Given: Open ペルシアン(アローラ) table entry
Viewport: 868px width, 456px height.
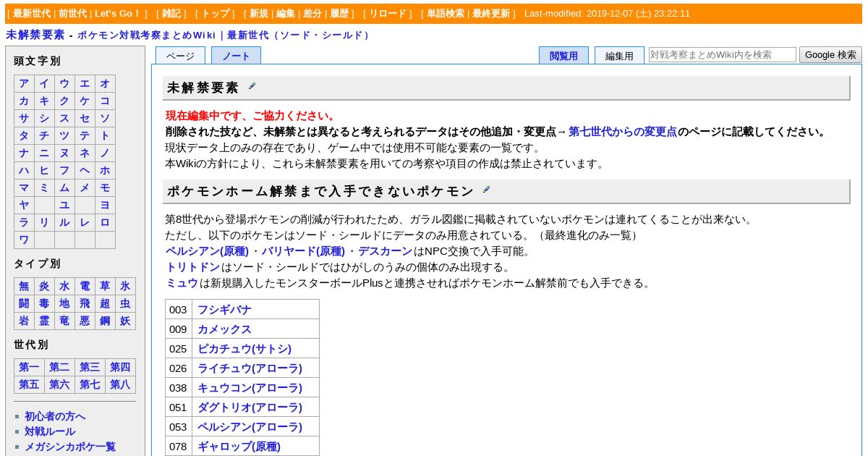Looking at the screenshot, I should point(250,427).
